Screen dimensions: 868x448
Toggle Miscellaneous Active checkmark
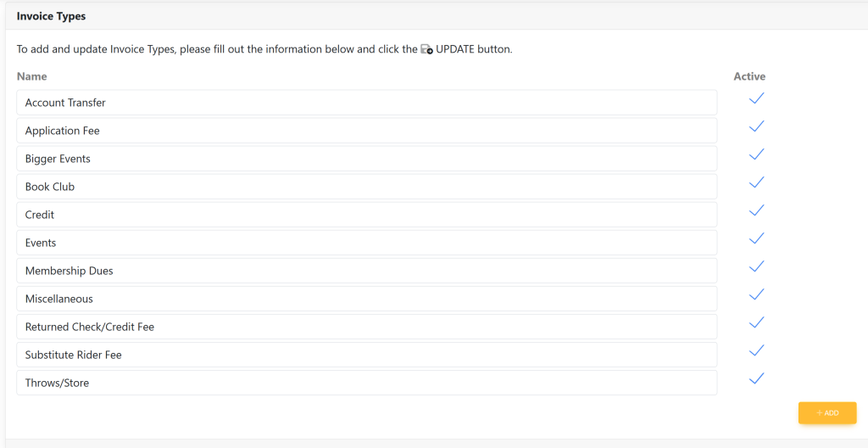pos(756,294)
